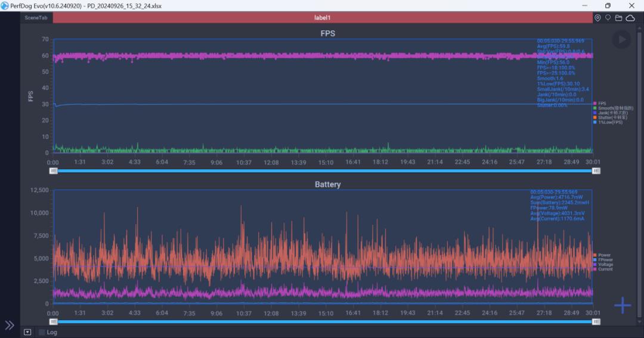Click the blue plus add-chart icon

coord(623,306)
